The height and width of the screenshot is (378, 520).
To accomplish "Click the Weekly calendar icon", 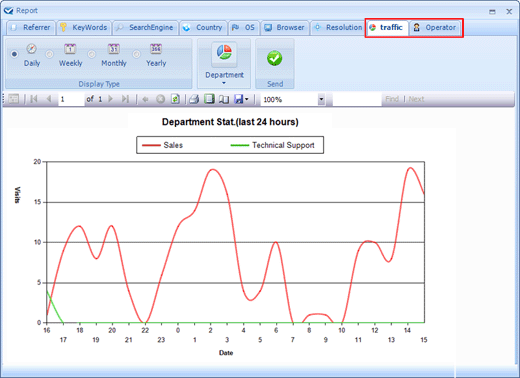I will point(70,49).
